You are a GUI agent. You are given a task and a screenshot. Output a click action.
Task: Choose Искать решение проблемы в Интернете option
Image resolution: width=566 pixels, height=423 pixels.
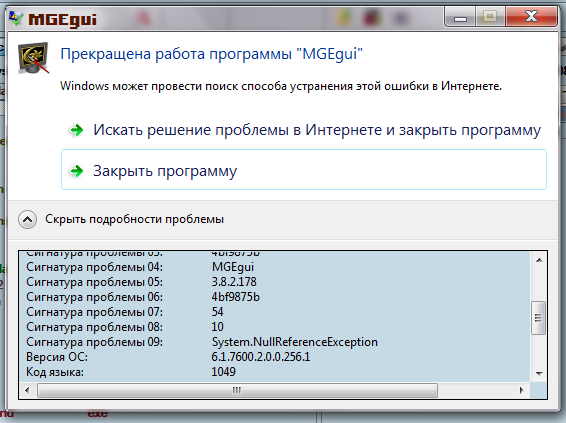[x=304, y=130]
